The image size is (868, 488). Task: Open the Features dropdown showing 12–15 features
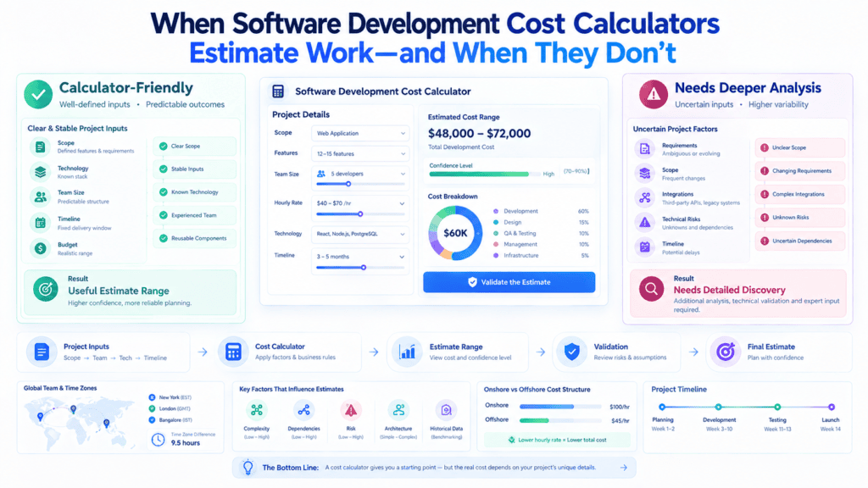tap(360, 154)
